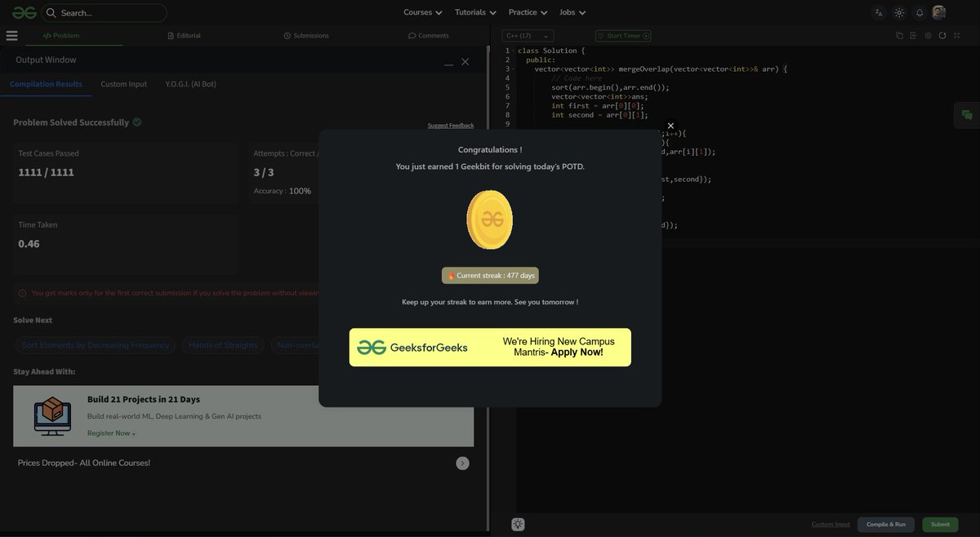980x537 pixels.
Task: Open the hamburger sidebar menu
Action: 11,36
